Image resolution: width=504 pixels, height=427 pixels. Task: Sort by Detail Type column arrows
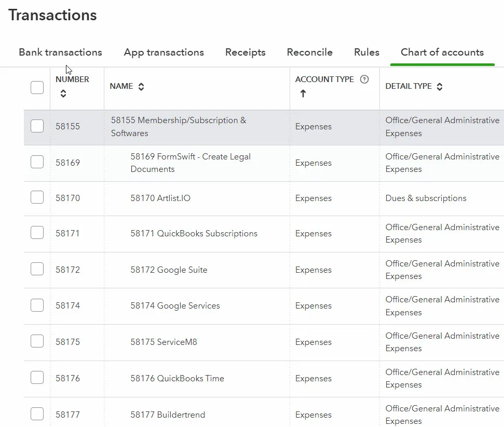tap(440, 87)
